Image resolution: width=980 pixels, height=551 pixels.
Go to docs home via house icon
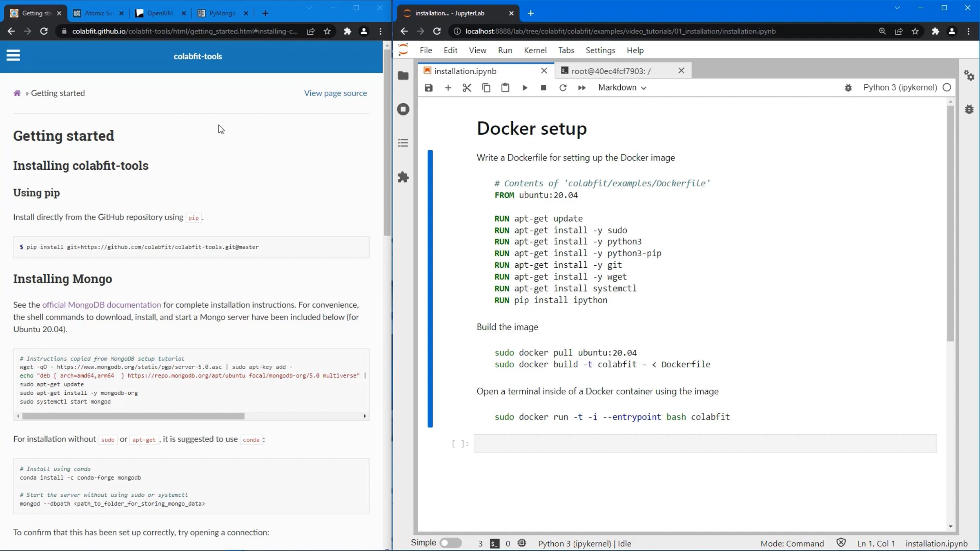pyautogui.click(x=17, y=93)
